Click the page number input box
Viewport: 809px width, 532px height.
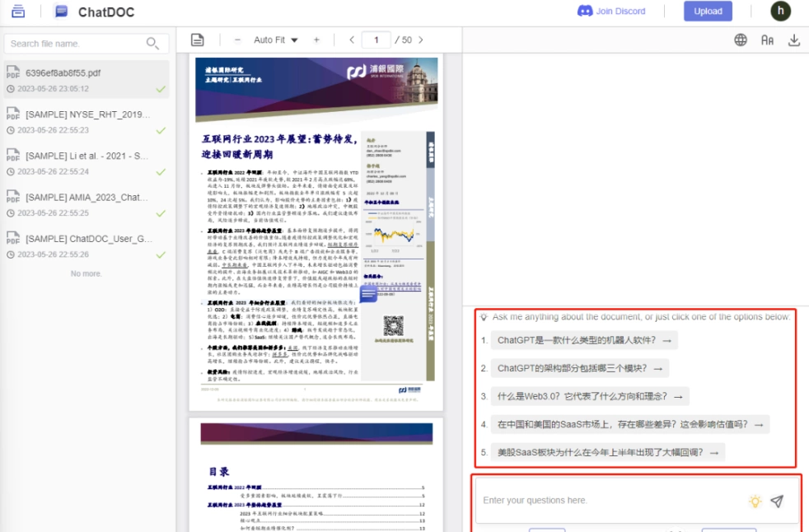click(376, 40)
